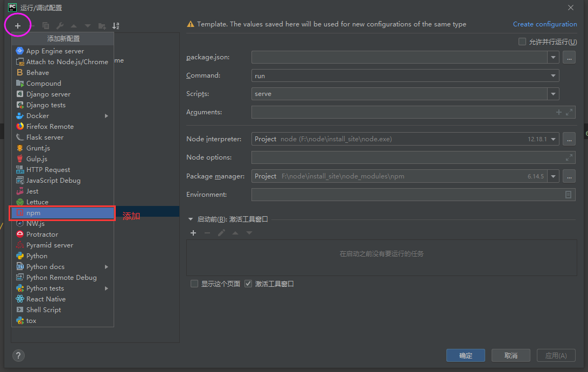The height and width of the screenshot is (372, 588).
Task: Select Attach to Node.js/Chrome entry
Action: [62, 62]
